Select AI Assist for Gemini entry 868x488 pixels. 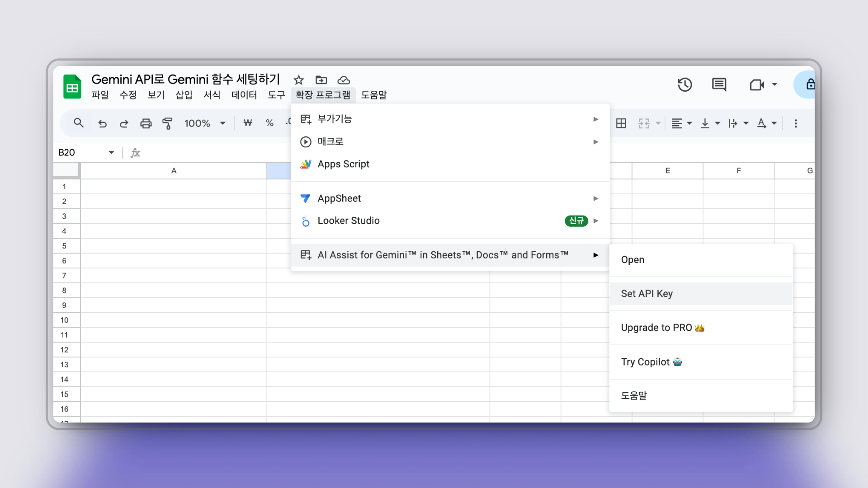pyautogui.click(x=450, y=255)
